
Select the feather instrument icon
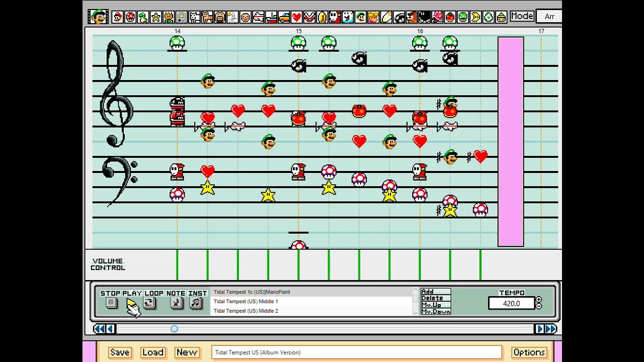click(386, 17)
